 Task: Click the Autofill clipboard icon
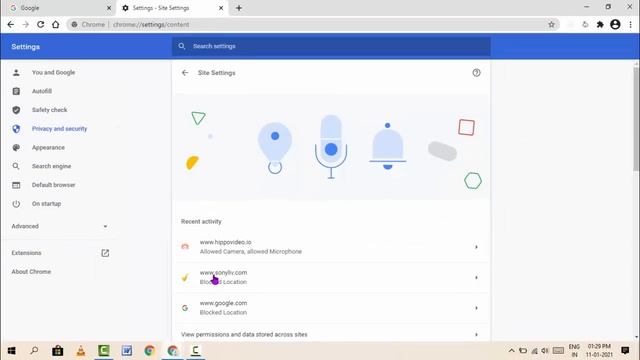[16, 91]
